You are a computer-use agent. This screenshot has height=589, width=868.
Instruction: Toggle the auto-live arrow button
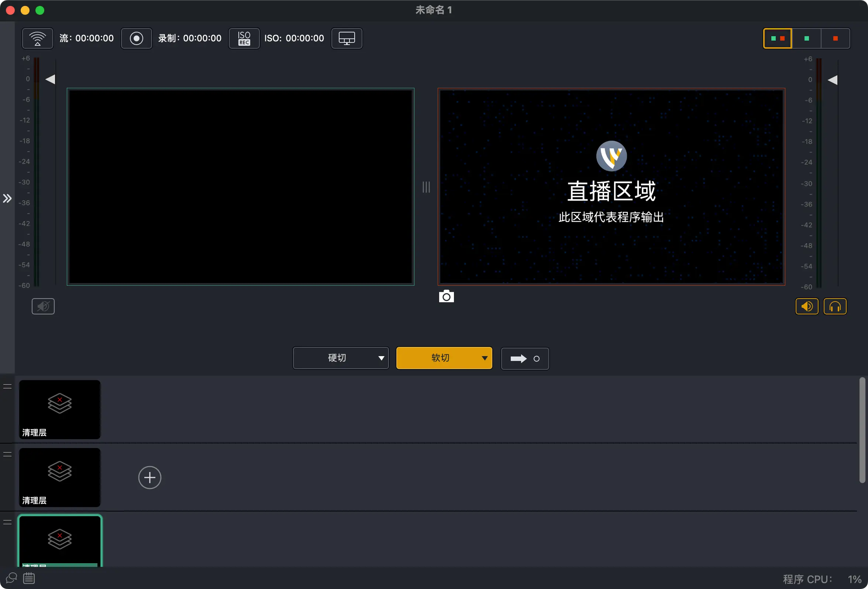[525, 359]
